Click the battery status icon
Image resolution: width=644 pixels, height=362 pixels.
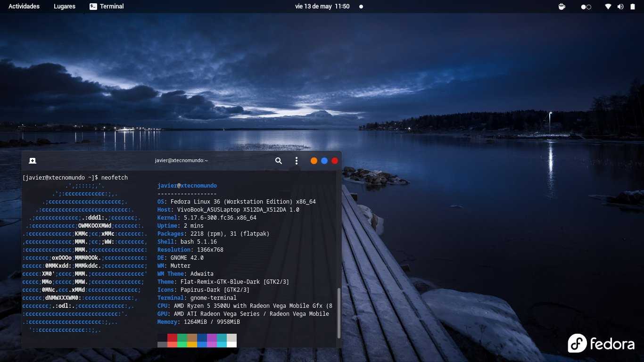click(633, 7)
